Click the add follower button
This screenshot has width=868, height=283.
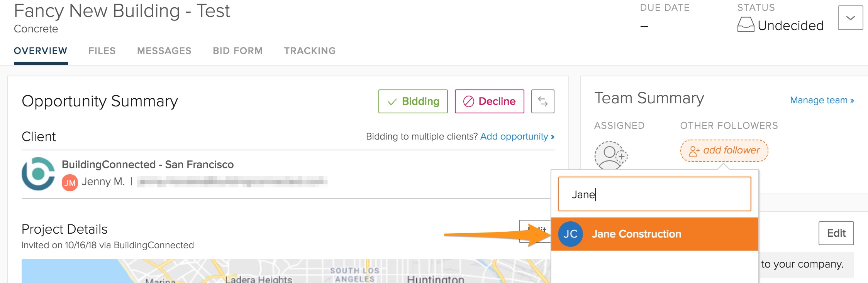[724, 150]
